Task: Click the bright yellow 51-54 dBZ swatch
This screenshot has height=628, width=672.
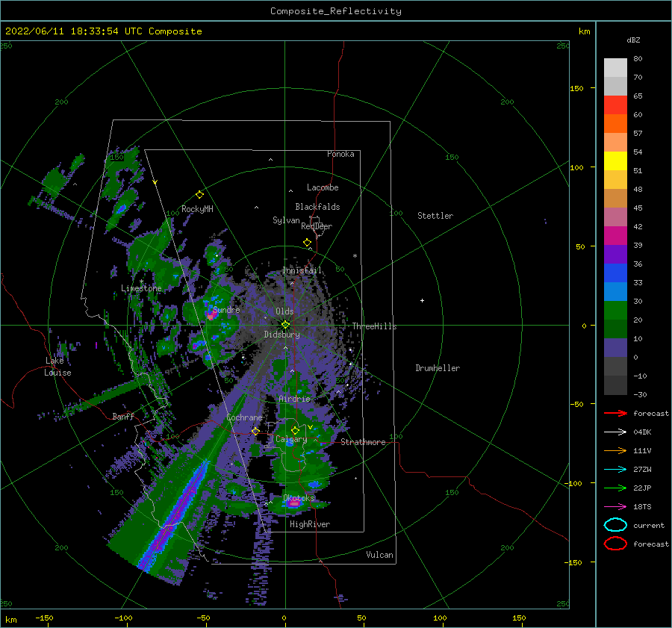Action: [x=615, y=161]
